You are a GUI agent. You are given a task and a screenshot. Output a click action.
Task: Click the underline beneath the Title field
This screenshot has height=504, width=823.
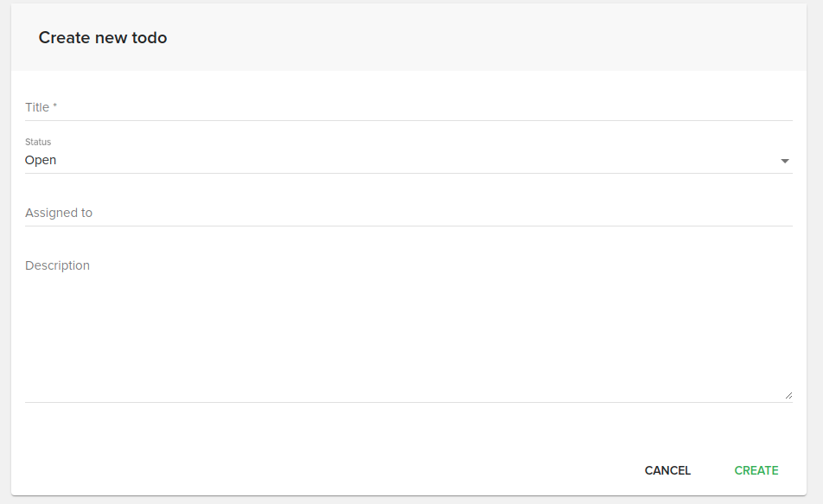pyautogui.click(x=408, y=120)
